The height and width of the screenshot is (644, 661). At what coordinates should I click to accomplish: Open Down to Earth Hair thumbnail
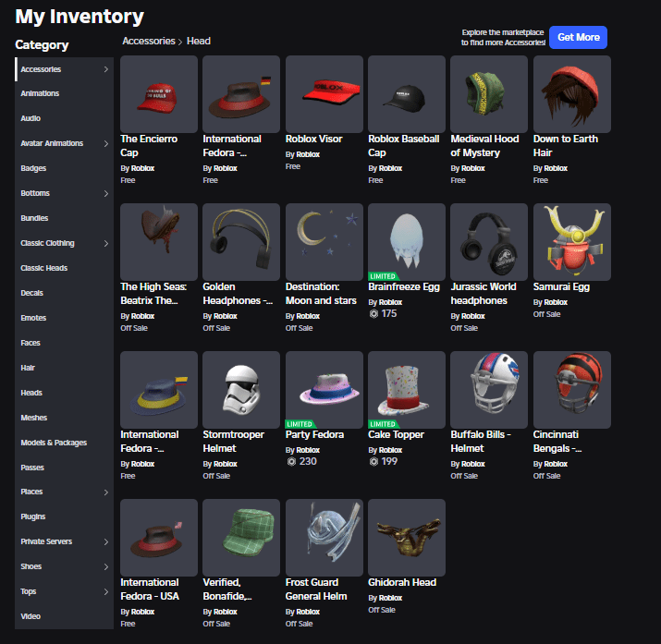(572, 94)
